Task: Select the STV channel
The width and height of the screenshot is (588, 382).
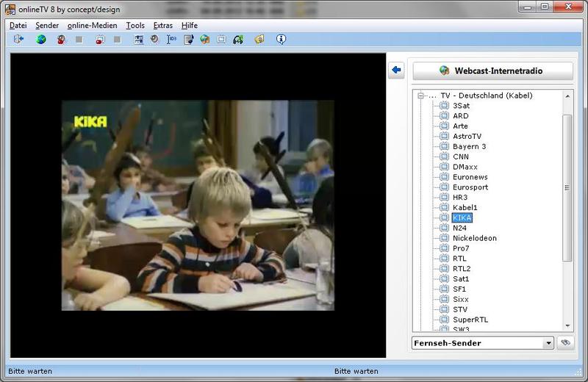Action: [x=460, y=309]
